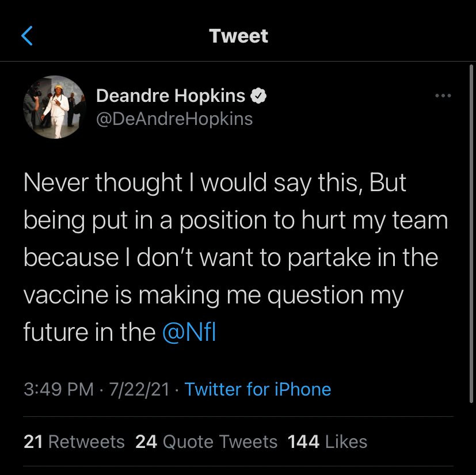Tap the @DeAndreHopkins handle

coord(174,119)
